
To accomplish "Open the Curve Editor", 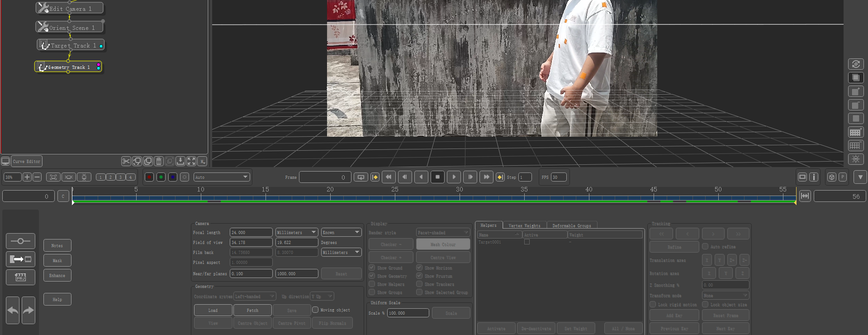I will coord(26,161).
